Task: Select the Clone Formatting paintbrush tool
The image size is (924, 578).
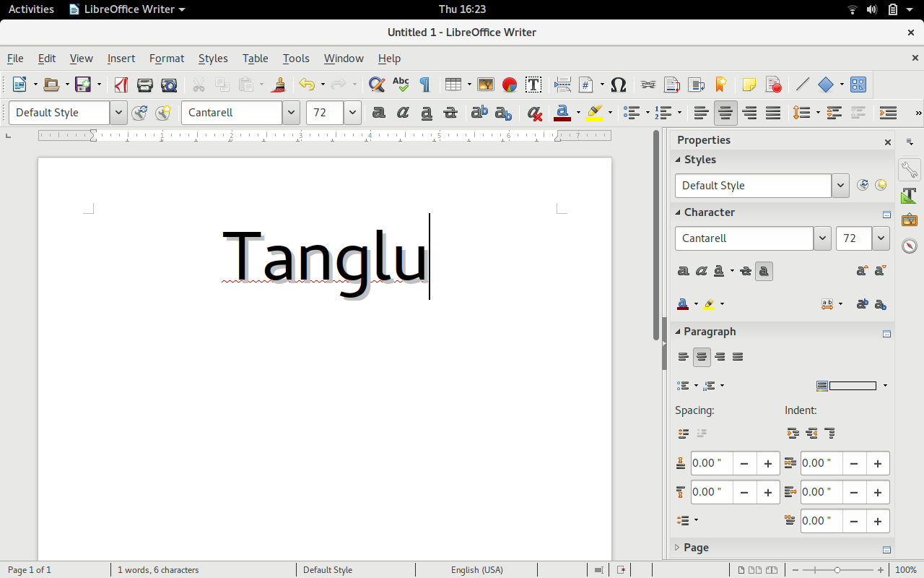Action: click(x=278, y=85)
